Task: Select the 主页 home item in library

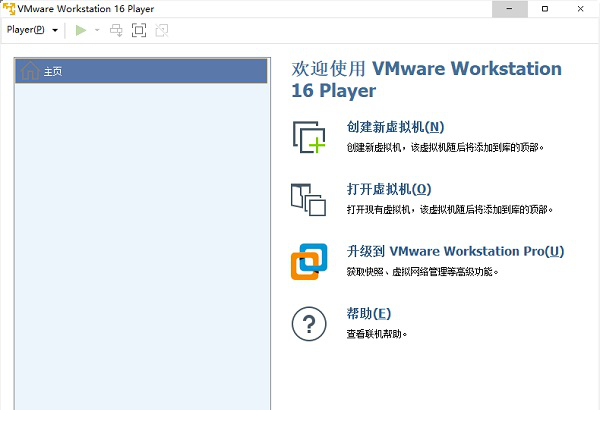Action: tap(141, 71)
